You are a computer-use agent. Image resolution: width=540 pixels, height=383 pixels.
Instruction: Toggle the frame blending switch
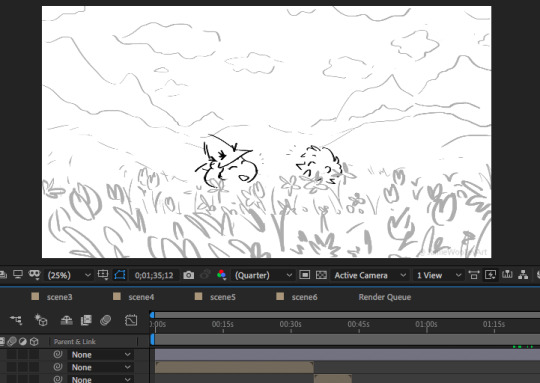(86, 320)
